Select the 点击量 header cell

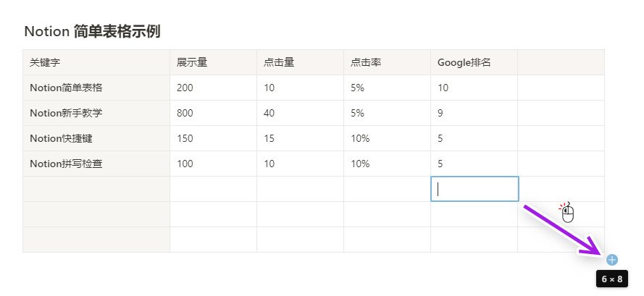(300, 62)
